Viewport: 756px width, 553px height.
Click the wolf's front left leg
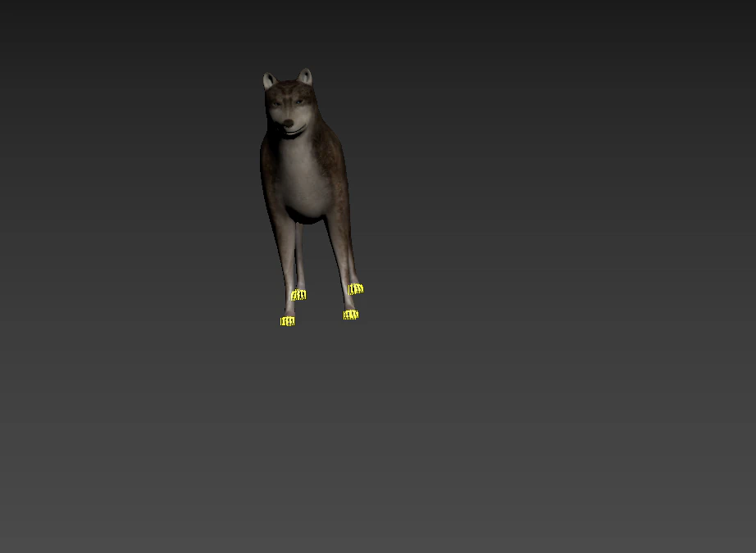tap(344, 262)
